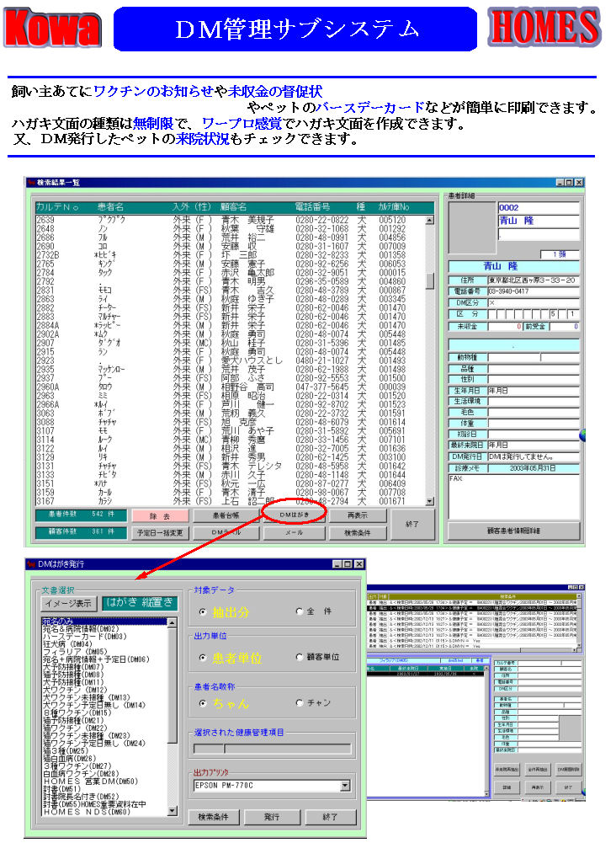Select row for 愛犬ハウスとし

pos(230,360)
